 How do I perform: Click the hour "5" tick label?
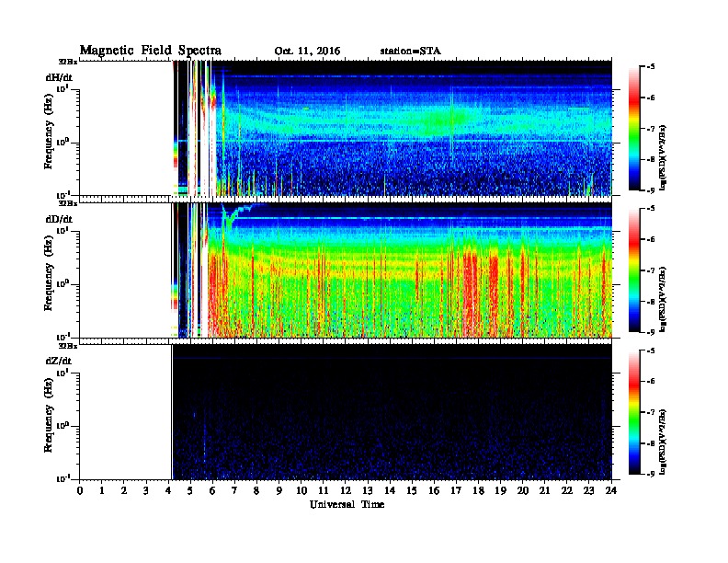[x=190, y=490]
